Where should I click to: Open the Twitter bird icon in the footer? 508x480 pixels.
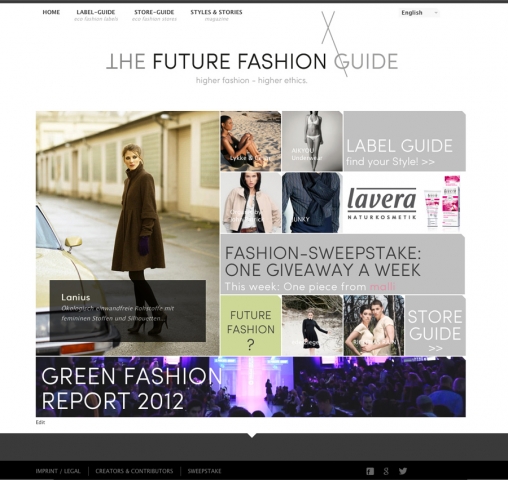click(403, 471)
